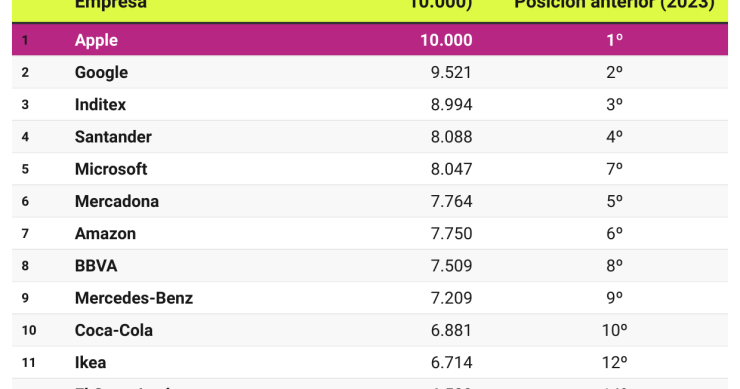Click the Empresa column header
The image size is (740, 389).
coord(111,5)
